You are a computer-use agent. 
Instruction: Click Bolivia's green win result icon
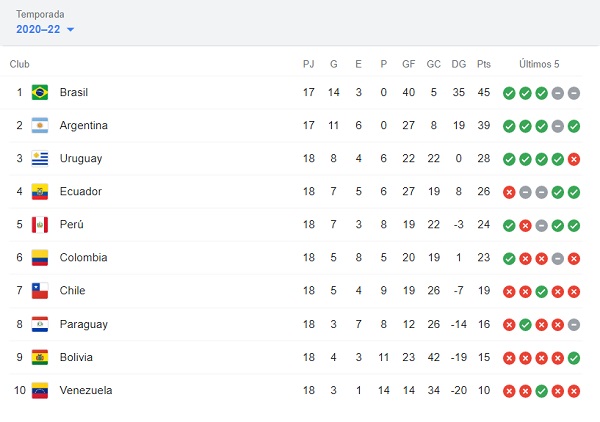pos(573,358)
